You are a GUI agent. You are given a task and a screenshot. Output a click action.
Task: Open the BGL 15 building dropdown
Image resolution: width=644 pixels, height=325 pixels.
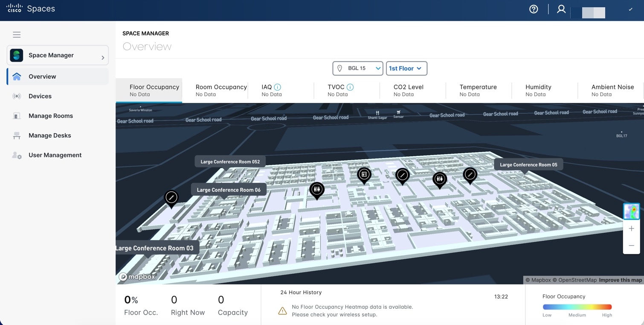coord(358,68)
